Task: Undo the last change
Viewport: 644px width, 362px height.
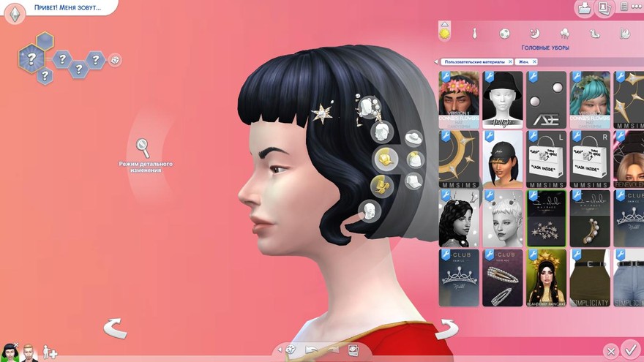Action: point(312,350)
